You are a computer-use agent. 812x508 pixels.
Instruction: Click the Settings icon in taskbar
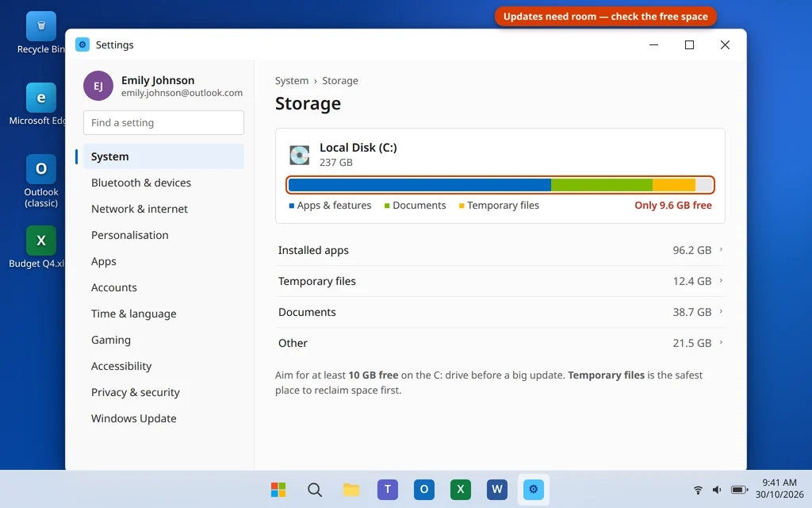(534, 489)
